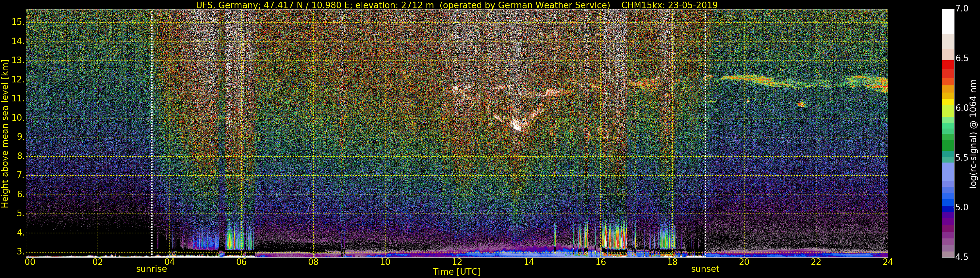The width and height of the screenshot is (980, 278).
Task: Click the plot title text at top
Action: [x=457, y=5]
